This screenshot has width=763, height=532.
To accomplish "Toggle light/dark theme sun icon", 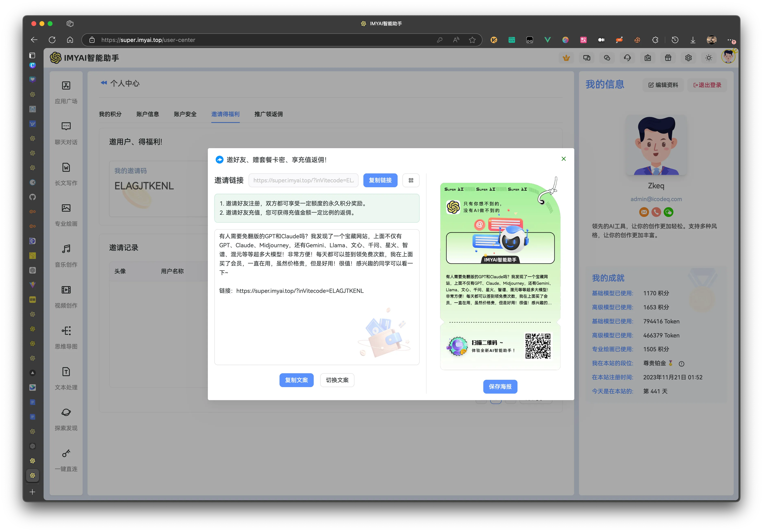I will tap(708, 58).
